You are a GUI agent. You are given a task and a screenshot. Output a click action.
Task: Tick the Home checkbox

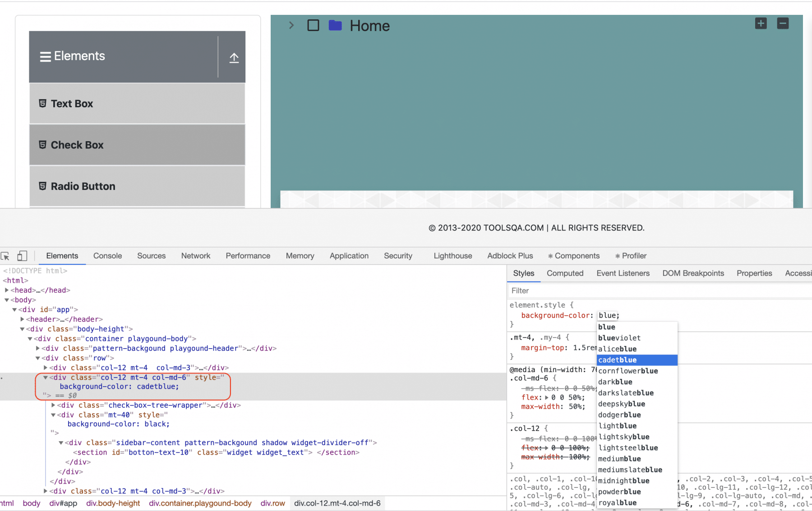(x=313, y=25)
